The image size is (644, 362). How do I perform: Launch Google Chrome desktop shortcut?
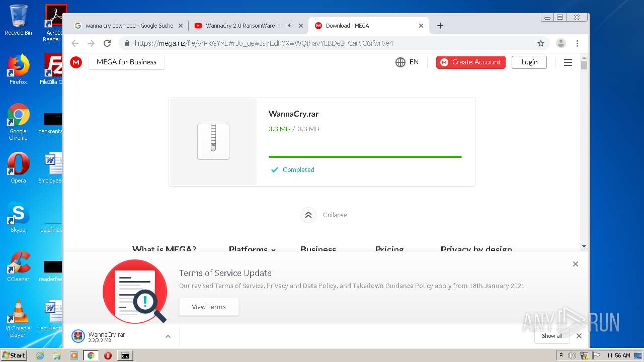18,122
